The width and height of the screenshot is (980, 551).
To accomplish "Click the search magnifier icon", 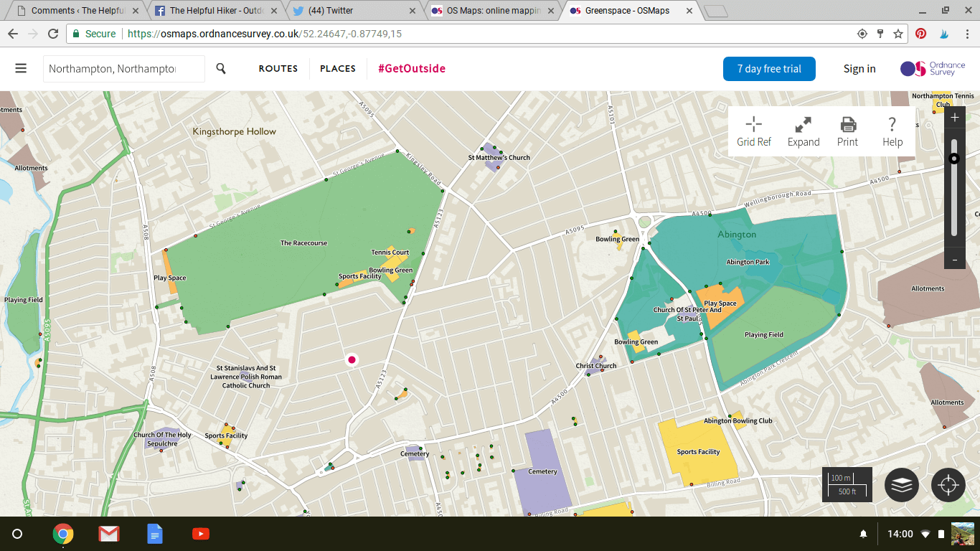I will coord(221,68).
